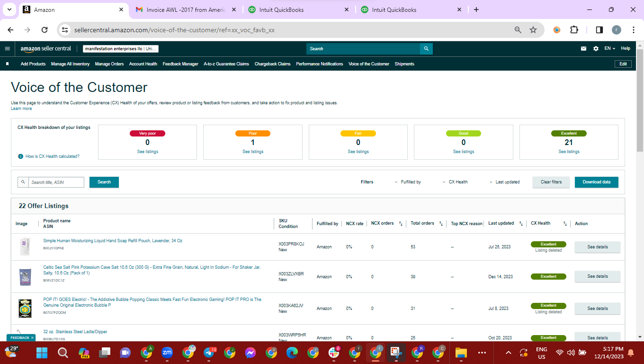This screenshot has height=364, width=644.
Task: Open the Learn more link
Action: point(21,109)
